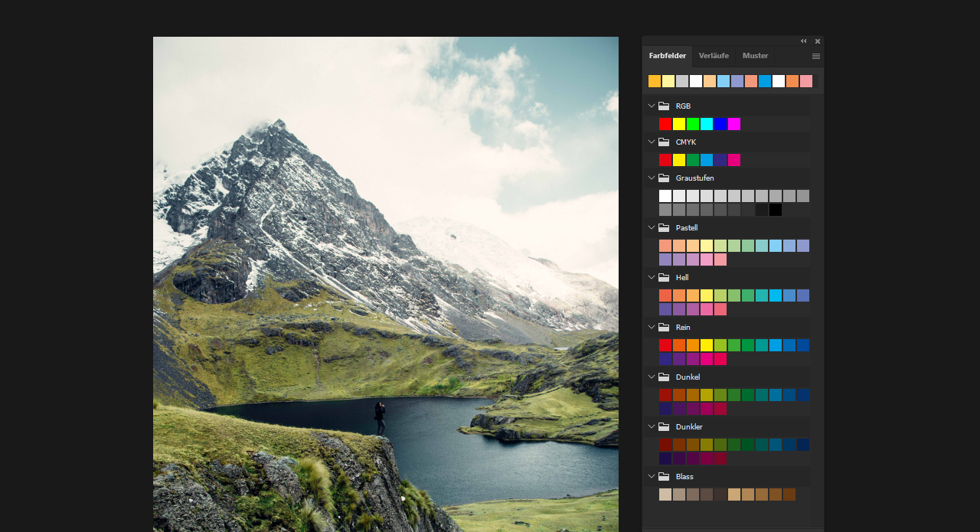Image resolution: width=980 pixels, height=532 pixels.
Task: Select the yellow swatch in RGB group
Action: [679, 124]
